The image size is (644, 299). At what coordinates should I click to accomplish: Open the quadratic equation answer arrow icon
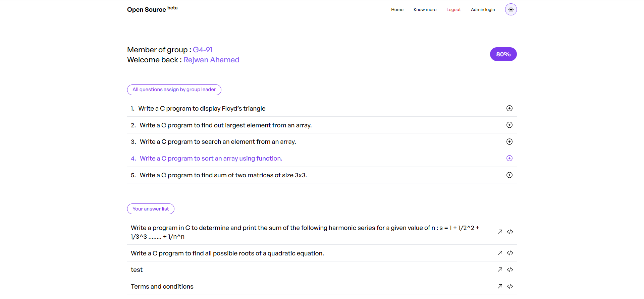(x=500, y=253)
